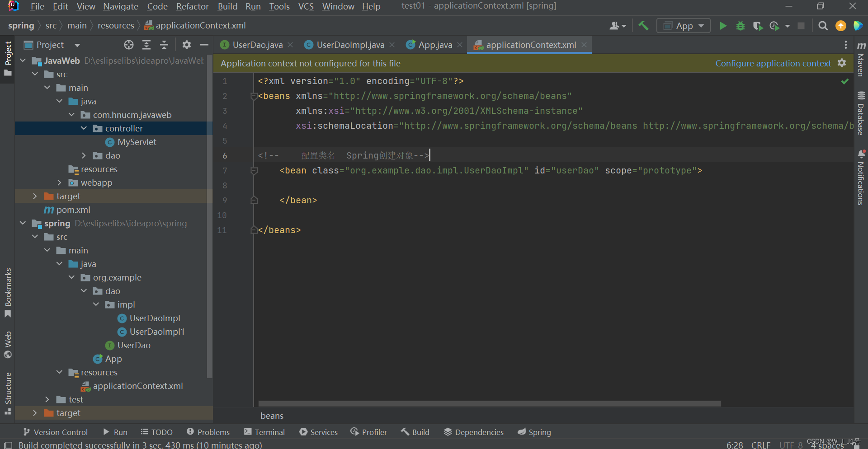Viewport: 868px width, 449px height.
Task: Expand the spring test folder
Action: coord(47,399)
